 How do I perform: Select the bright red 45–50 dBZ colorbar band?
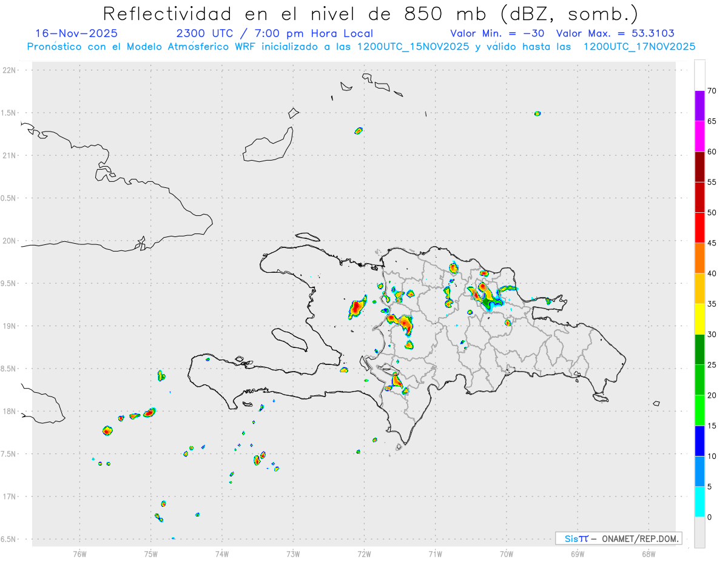pyautogui.click(x=699, y=228)
